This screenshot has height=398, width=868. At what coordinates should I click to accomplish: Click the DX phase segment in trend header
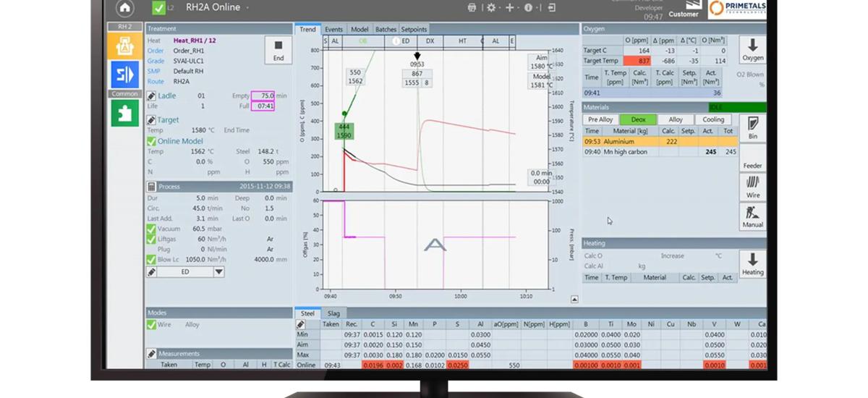[430, 41]
